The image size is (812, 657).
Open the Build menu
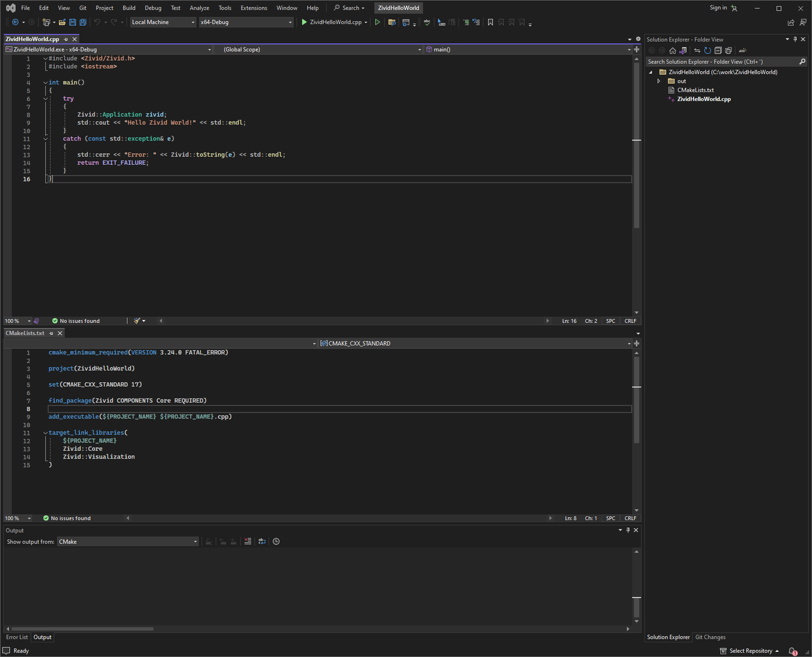129,8
